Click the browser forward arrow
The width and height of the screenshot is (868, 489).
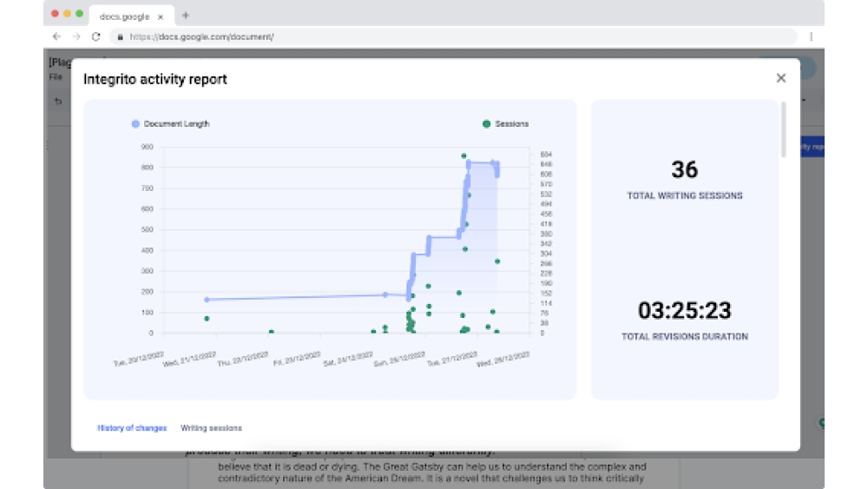pos(76,36)
